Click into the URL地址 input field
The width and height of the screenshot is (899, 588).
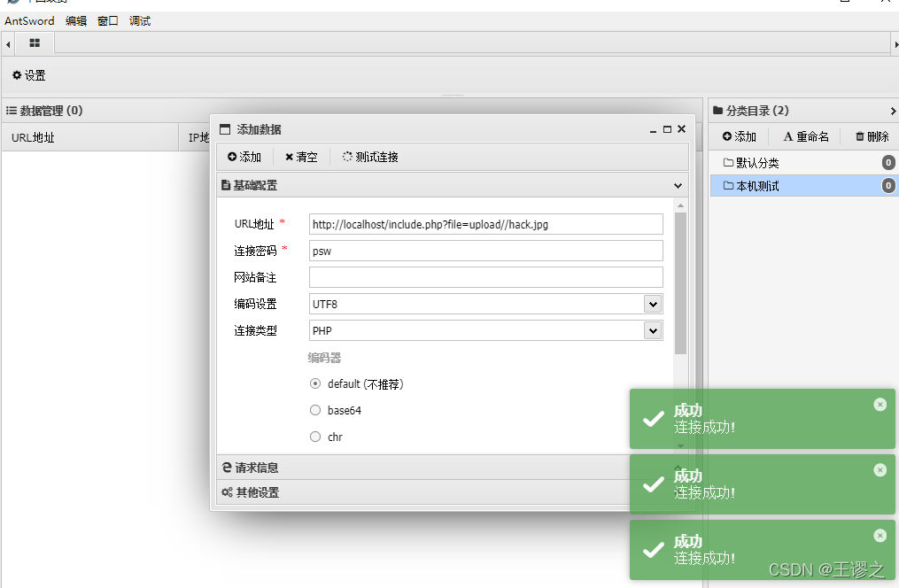[x=485, y=224]
